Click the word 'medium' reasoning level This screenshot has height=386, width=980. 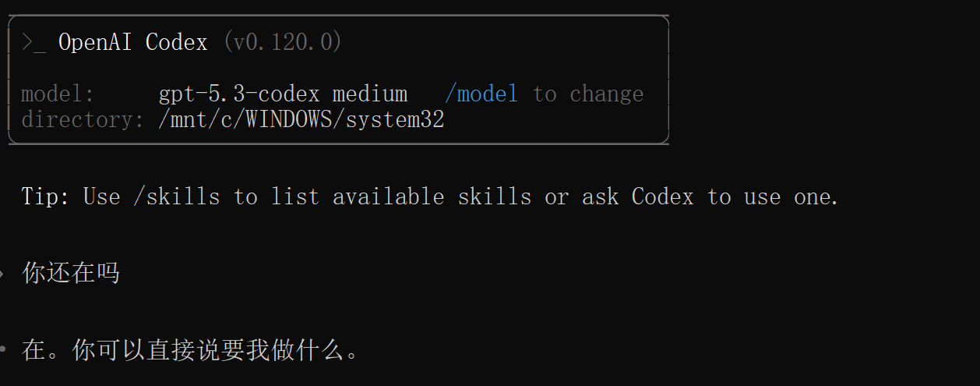[370, 94]
